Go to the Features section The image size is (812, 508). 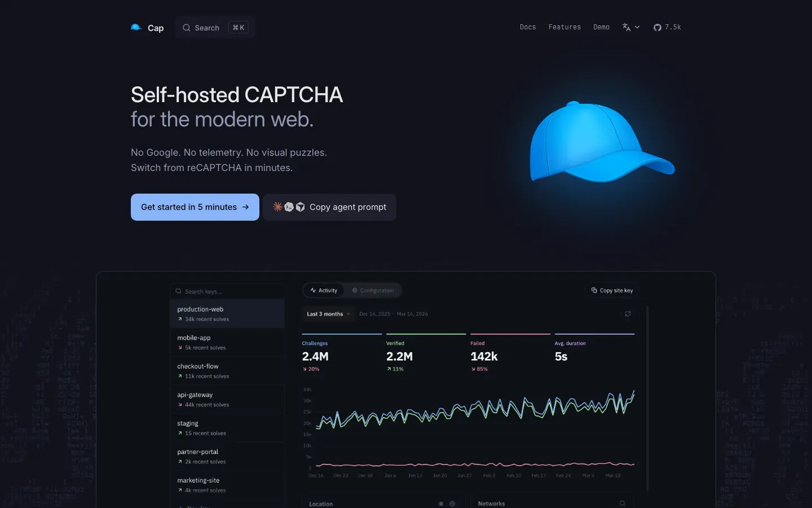tap(564, 27)
